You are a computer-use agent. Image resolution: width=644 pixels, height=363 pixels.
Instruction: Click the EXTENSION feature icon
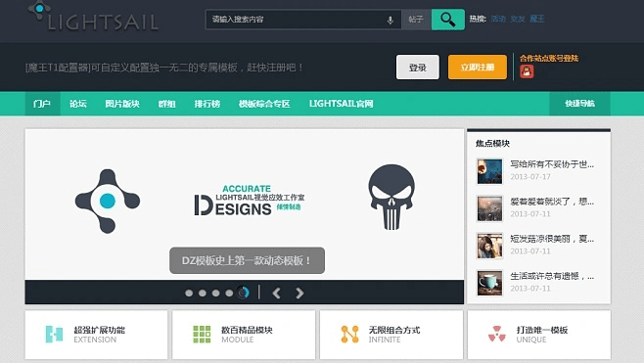click(54, 335)
